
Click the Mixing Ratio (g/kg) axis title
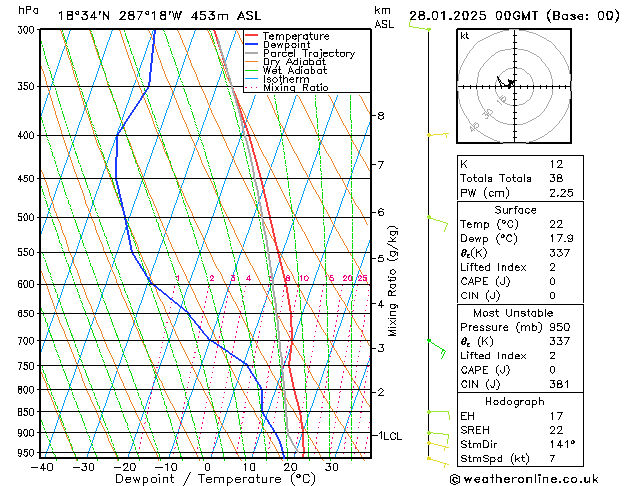click(x=392, y=281)
